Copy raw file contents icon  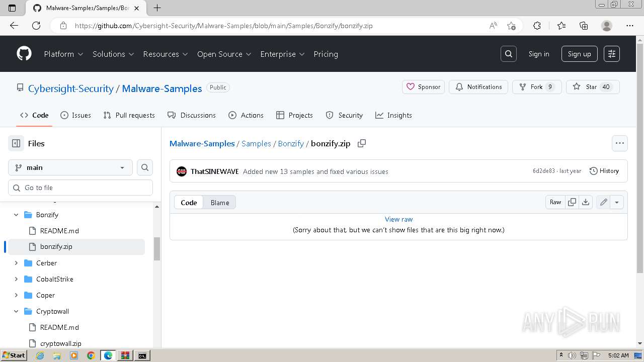572,202
